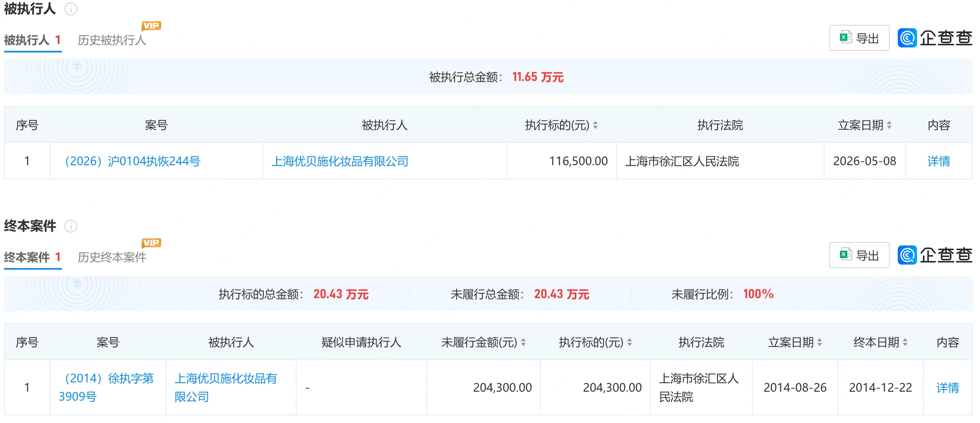The width and height of the screenshot is (980, 423).
Task: Open VIP badge on 历史被执行人 tab
Action: click(151, 26)
